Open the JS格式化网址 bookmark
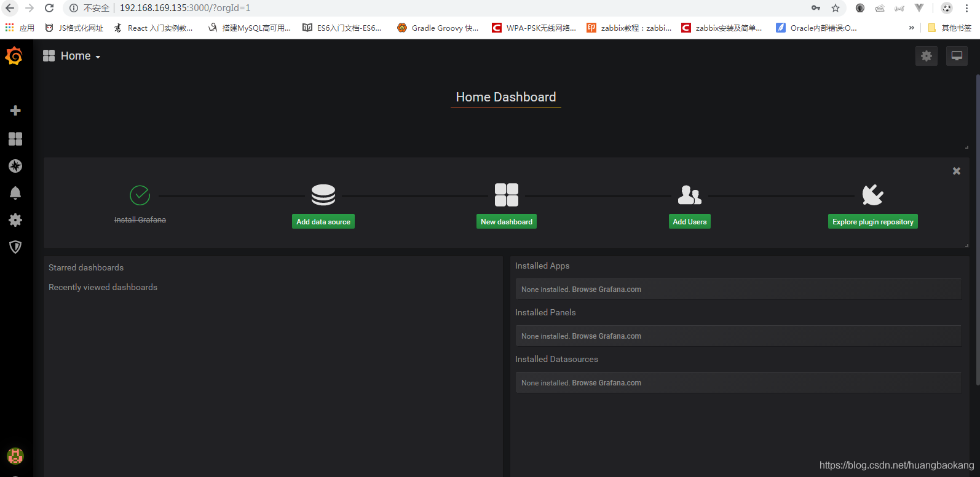This screenshot has height=477, width=980. point(74,28)
